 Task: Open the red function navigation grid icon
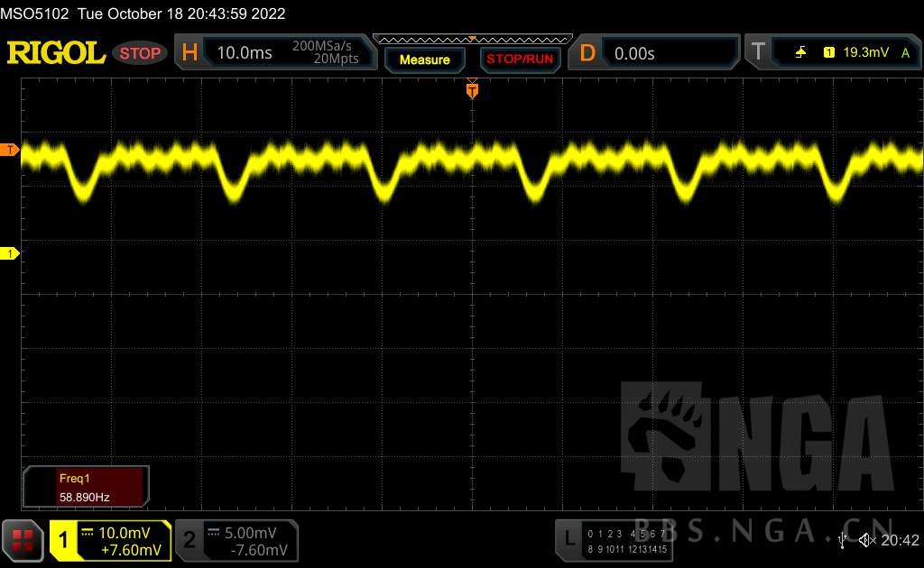pos(23,540)
